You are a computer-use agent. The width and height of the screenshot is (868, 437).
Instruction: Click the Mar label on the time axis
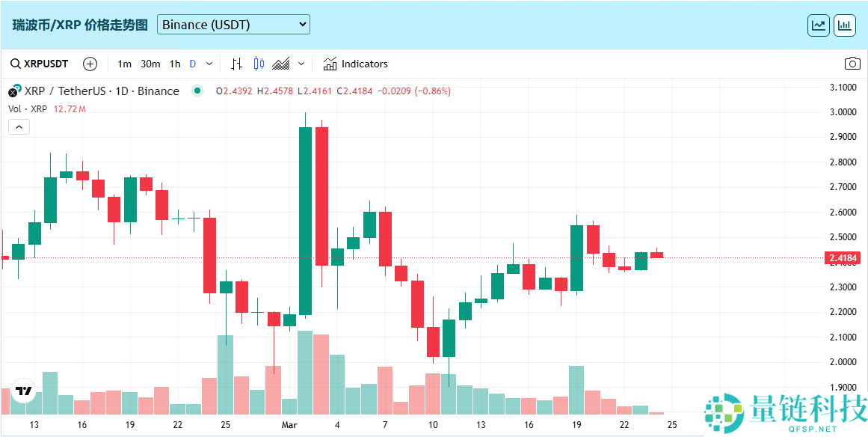click(x=289, y=424)
